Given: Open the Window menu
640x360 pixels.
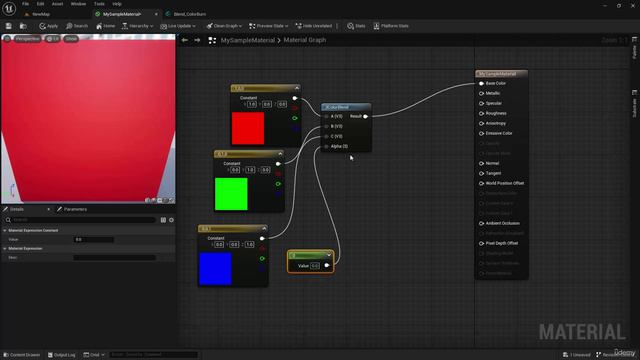Looking at the screenshot, I should point(78,4).
